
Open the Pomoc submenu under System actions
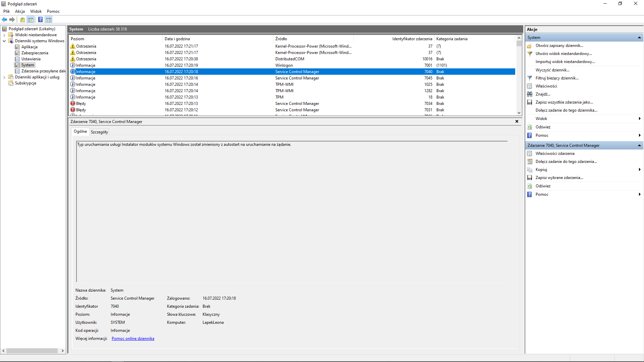point(640,135)
